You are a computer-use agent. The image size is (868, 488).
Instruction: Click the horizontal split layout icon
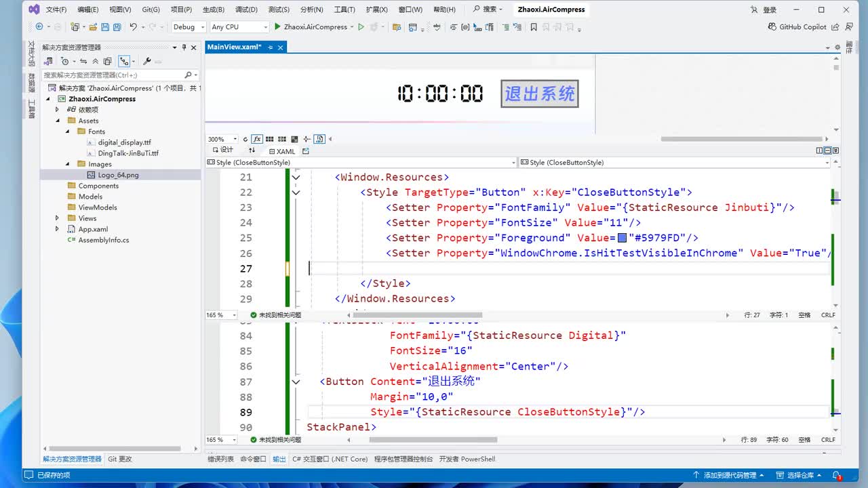(827, 150)
